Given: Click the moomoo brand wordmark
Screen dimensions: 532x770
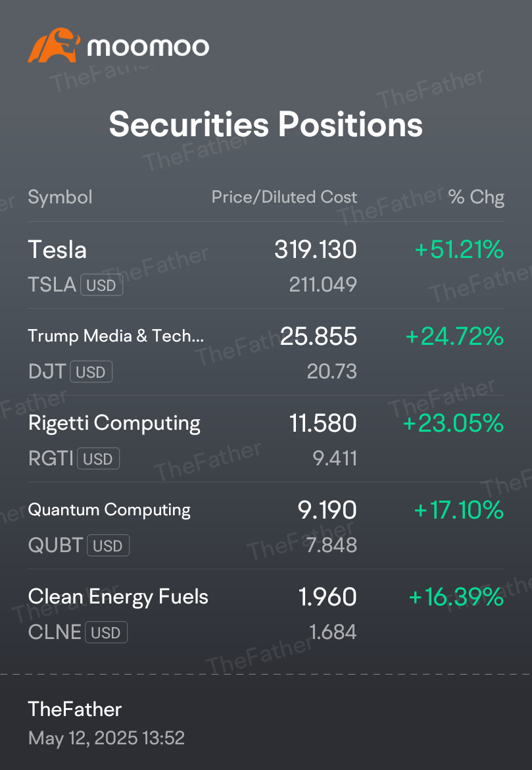Looking at the screenshot, I should [148, 47].
